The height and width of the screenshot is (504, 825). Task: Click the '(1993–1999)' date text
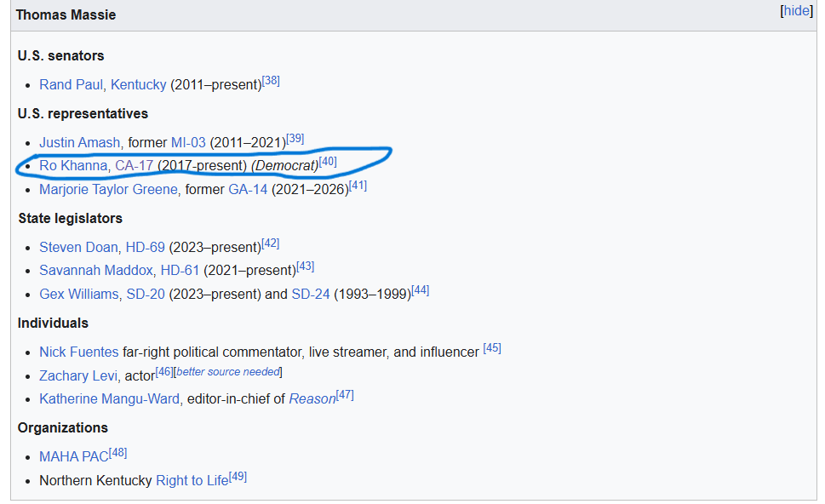pos(373,294)
